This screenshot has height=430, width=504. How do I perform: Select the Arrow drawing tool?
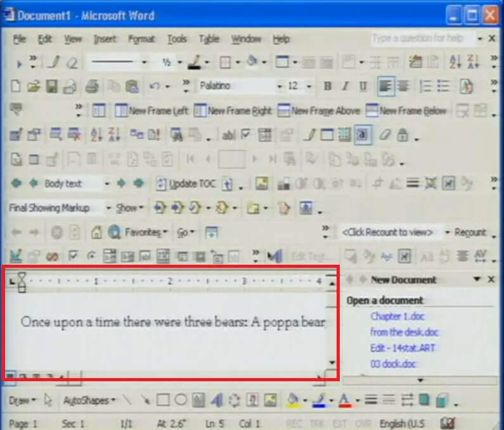tap(146, 400)
